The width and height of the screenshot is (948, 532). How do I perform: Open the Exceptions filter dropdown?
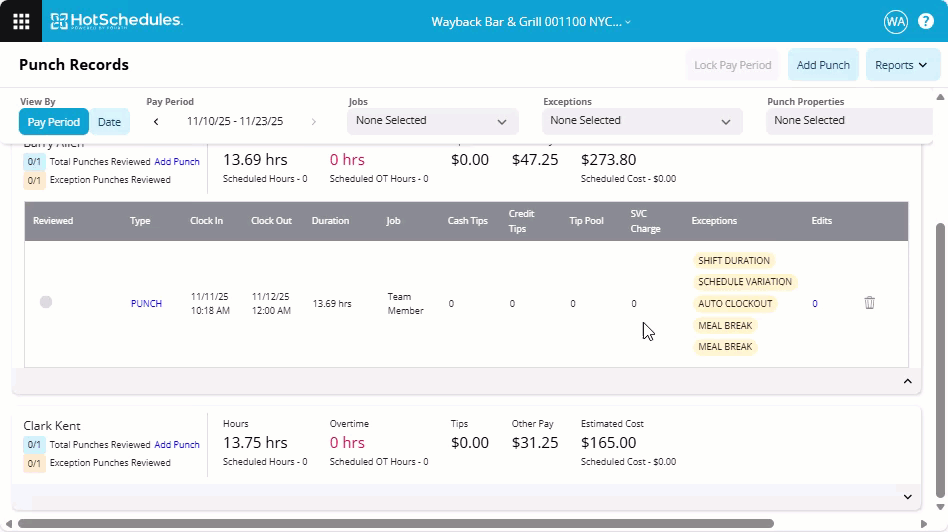(x=641, y=121)
